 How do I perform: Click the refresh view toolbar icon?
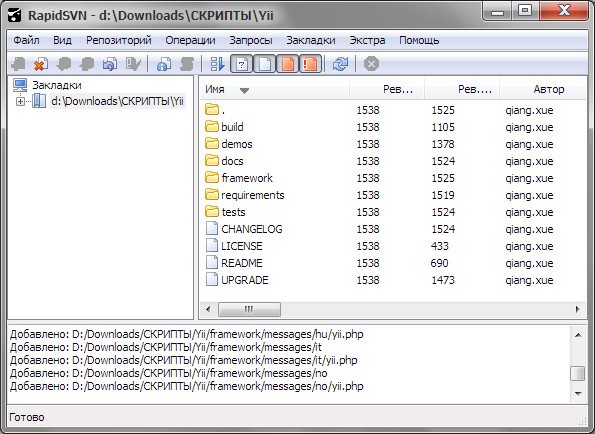pos(340,64)
